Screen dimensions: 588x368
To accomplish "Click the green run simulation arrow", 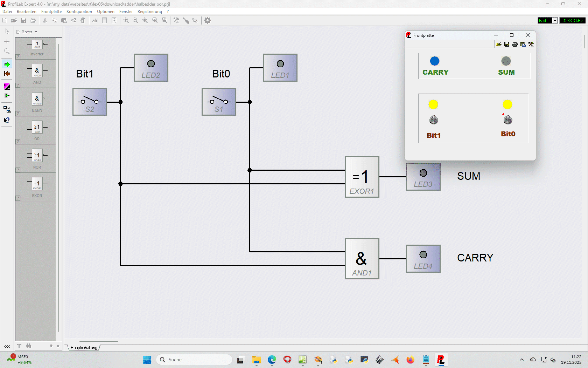I will coord(7,64).
